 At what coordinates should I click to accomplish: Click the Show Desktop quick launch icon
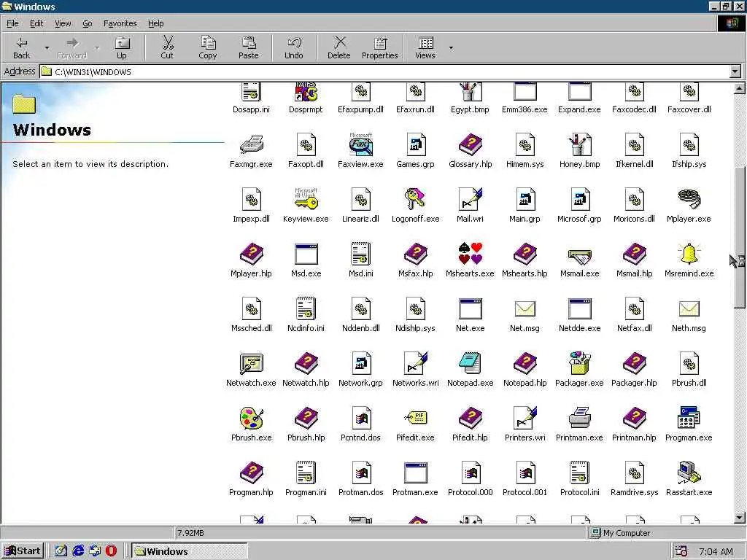[61, 551]
